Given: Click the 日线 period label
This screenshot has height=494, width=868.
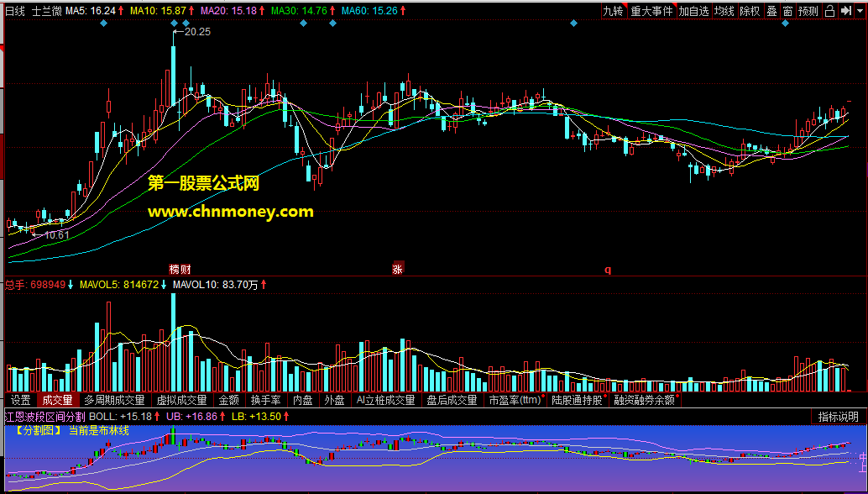Looking at the screenshot, I should click(x=15, y=11).
